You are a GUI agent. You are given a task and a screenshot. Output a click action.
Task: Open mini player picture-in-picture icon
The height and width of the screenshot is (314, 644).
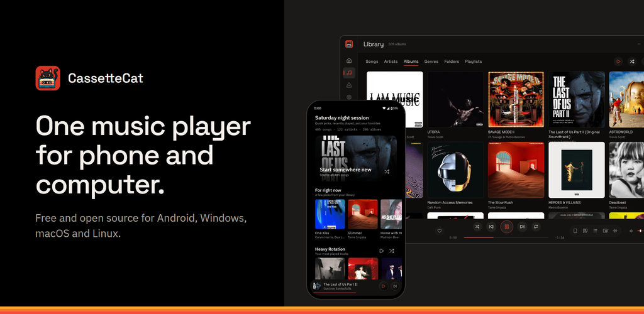coord(605,230)
